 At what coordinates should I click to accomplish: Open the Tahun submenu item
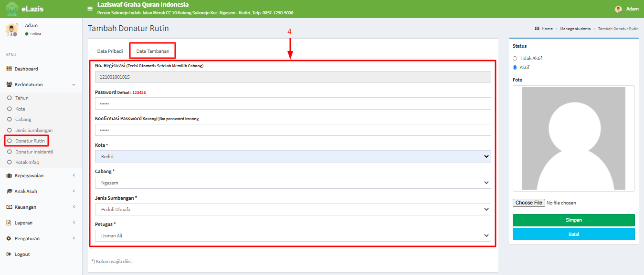coord(22,98)
